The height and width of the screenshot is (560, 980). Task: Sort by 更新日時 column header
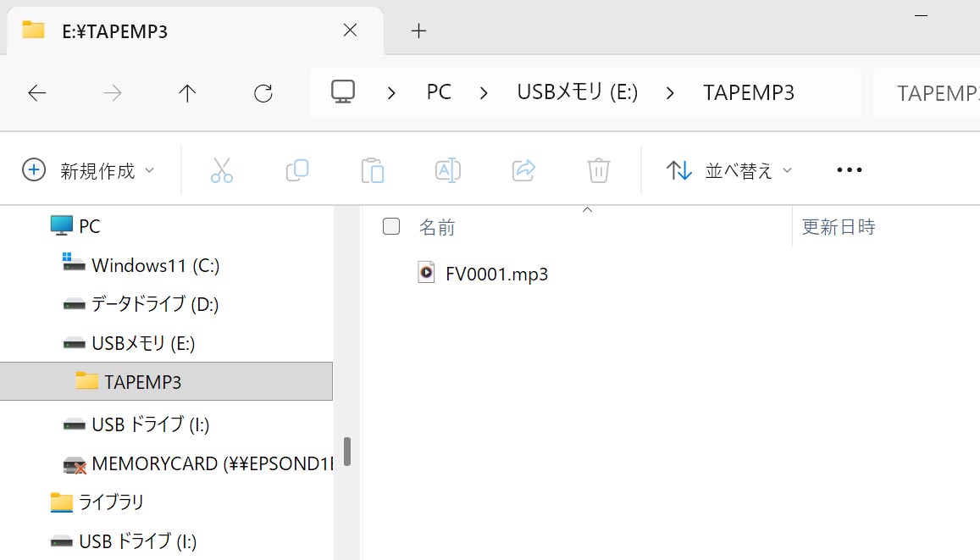coord(839,226)
